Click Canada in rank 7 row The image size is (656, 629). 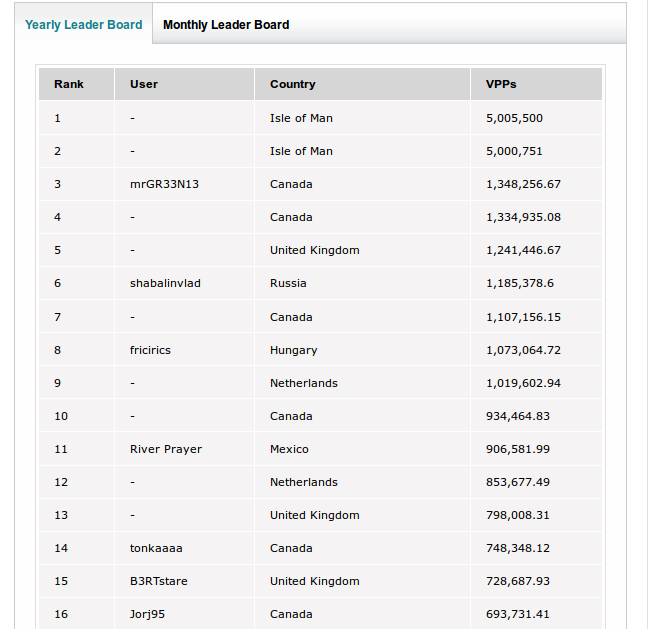pos(291,317)
